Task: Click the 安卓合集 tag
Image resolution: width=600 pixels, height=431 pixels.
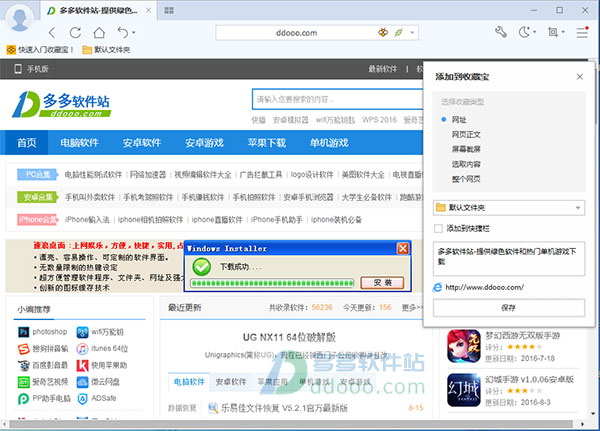Action: point(37,197)
